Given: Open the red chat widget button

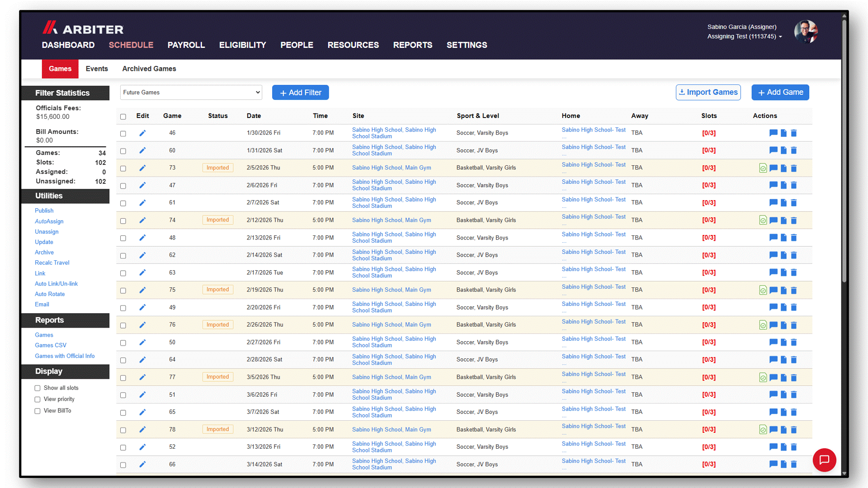Looking at the screenshot, I should pyautogui.click(x=824, y=460).
